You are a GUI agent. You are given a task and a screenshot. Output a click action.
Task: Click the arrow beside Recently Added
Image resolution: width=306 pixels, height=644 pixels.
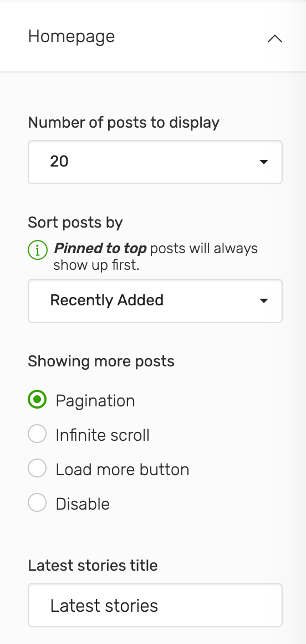pos(264,301)
